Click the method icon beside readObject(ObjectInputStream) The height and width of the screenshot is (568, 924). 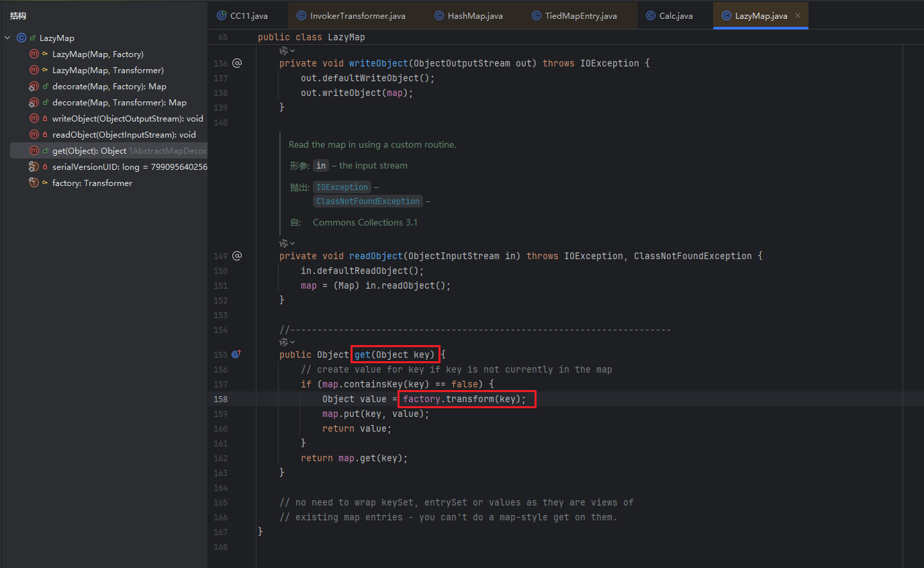tap(34, 135)
